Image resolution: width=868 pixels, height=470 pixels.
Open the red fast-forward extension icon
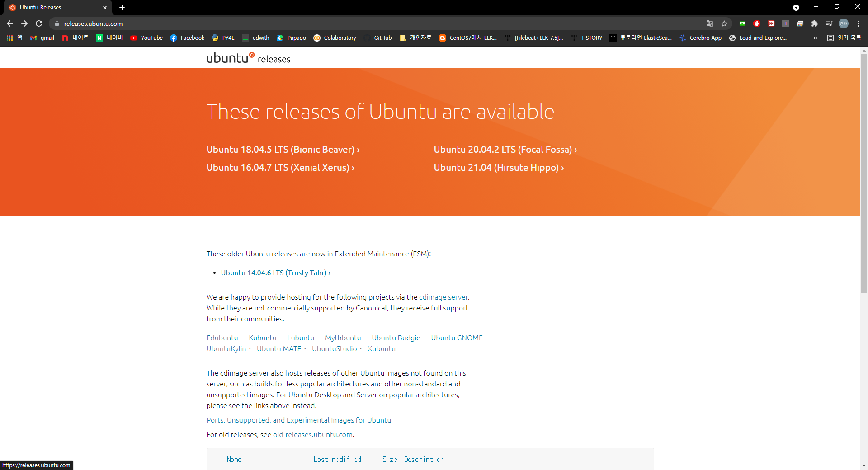click(x=771, y=23)
